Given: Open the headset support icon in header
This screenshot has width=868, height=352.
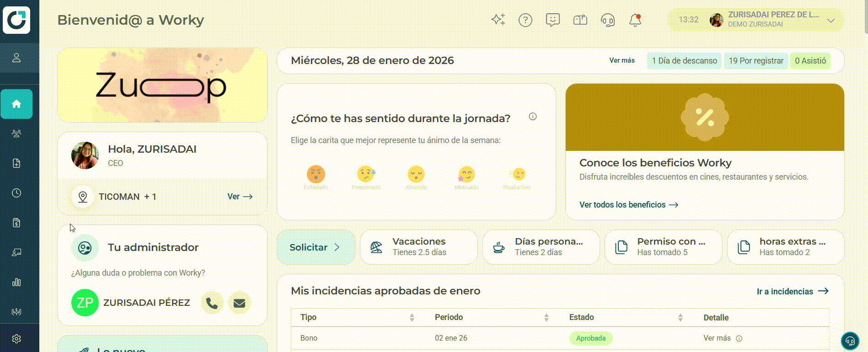Looking at the screenshot, I should 608,20.
